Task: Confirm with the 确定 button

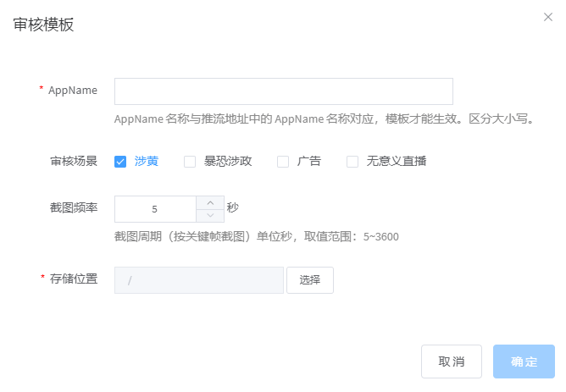Action: [524, 362]
